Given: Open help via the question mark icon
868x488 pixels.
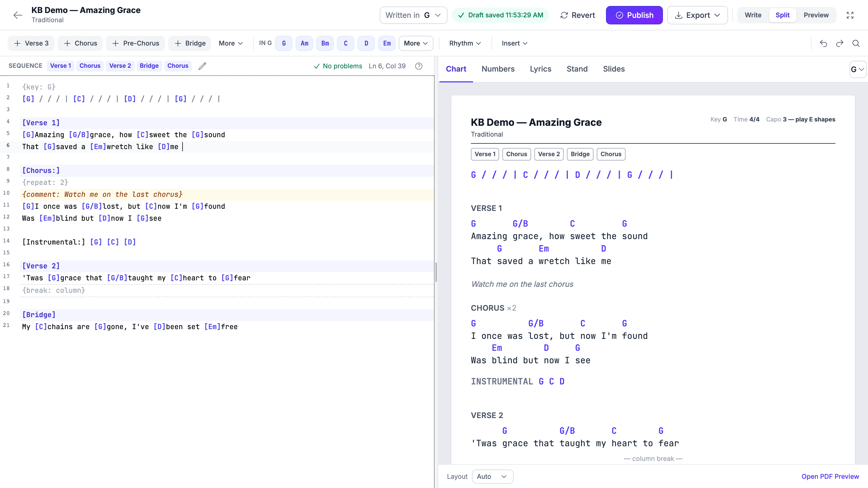Looking at the screenshot, I should point(419,66).
